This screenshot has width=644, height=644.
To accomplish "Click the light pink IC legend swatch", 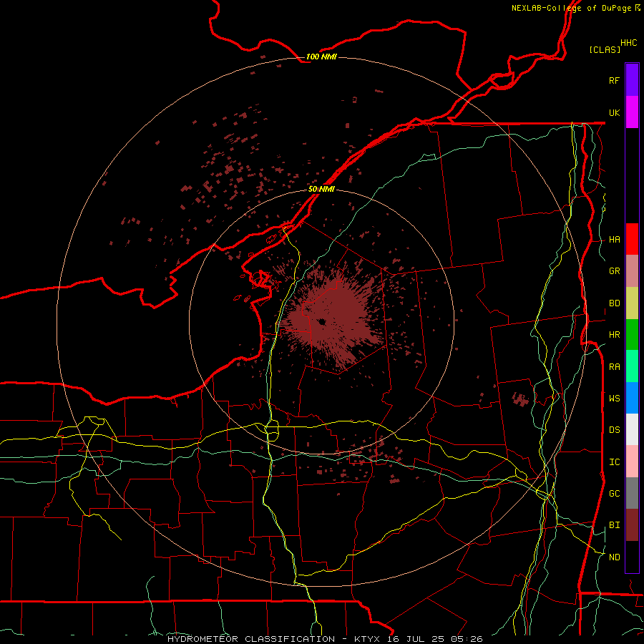I will [632, 462].
